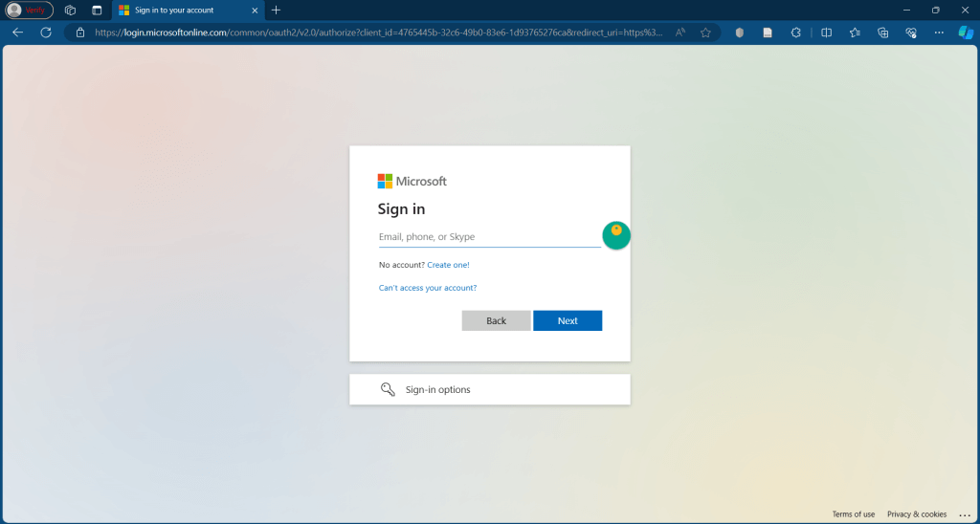Open the tab actions menu icon
Image resolution: width=980 pixels, height=524 pixels.
(97, 10)
